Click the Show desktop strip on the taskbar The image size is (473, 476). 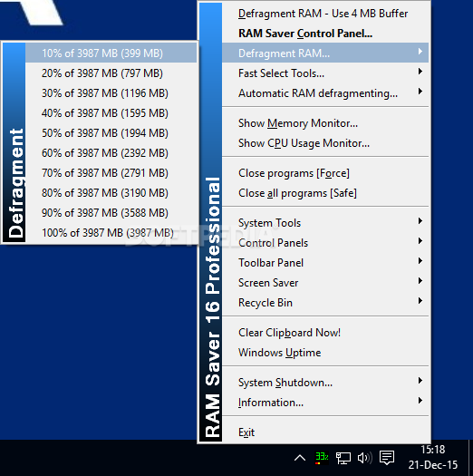click(471, 458)
